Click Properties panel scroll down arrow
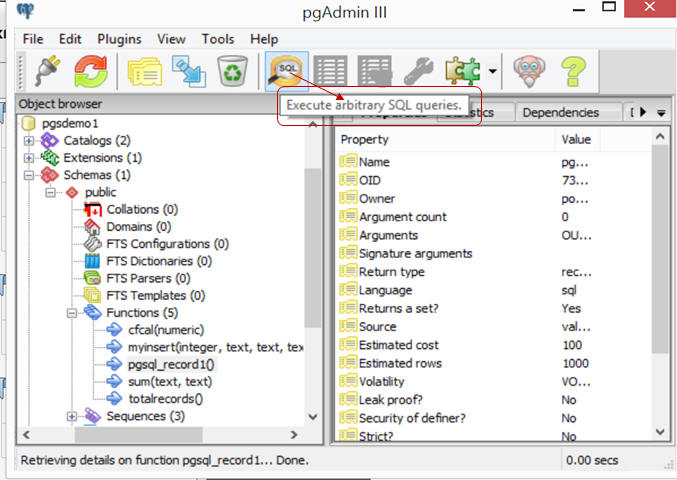This screenshot has height=480, width=677. click(x=660, y=432)
